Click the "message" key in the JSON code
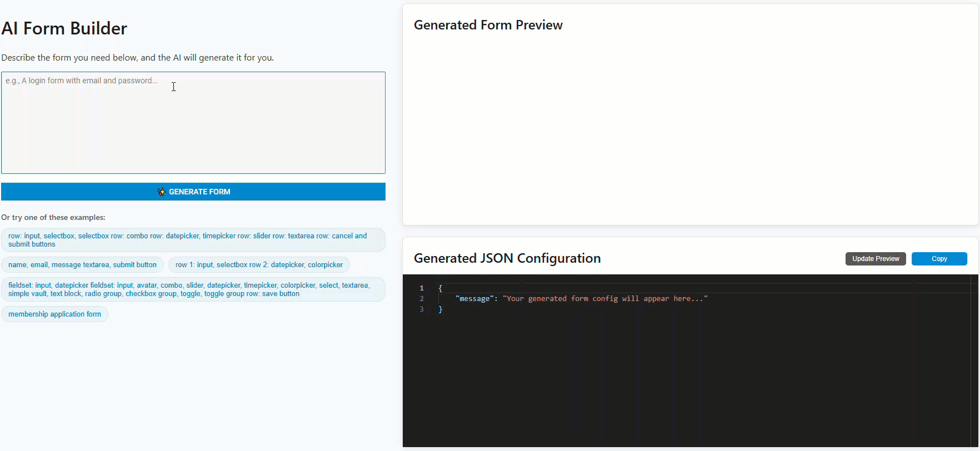Viewport: 980px width, 451px height. [x=474, y=299]
